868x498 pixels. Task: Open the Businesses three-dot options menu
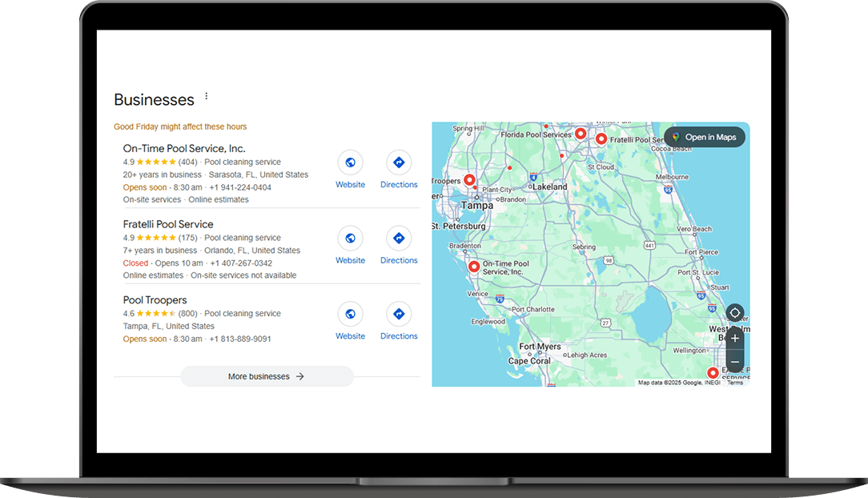pos(207,96)
